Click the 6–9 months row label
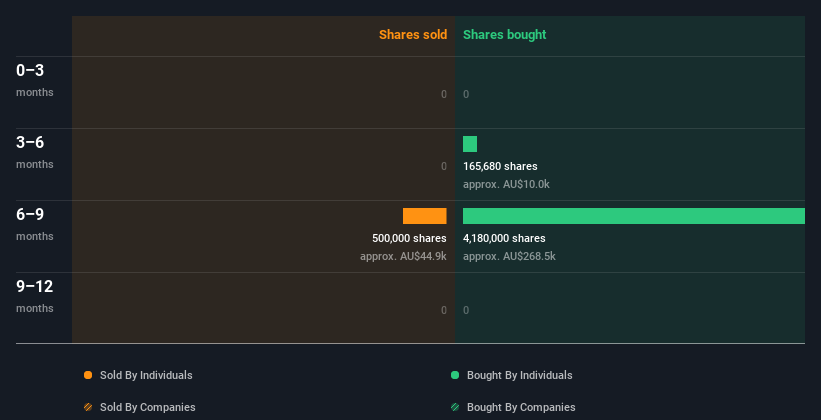This screenshot has height=420, width=821. coord(35,224)
